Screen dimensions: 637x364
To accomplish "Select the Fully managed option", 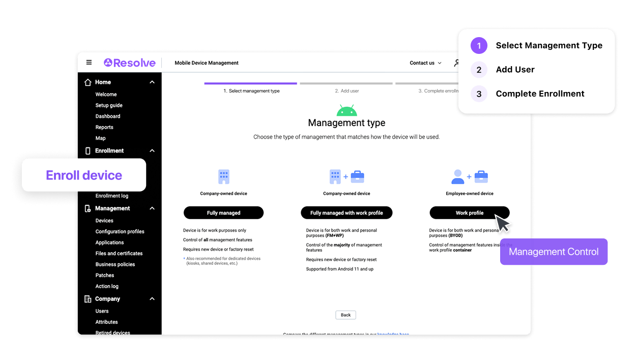I will click(223, 213).
